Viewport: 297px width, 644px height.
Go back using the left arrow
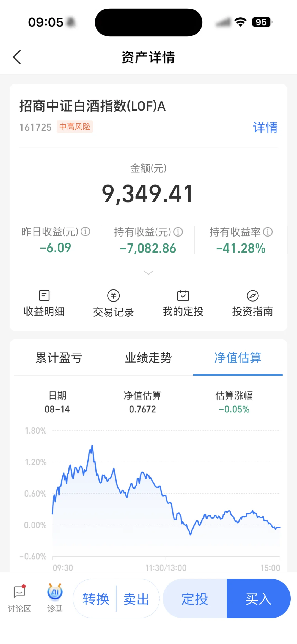[17, 57]
